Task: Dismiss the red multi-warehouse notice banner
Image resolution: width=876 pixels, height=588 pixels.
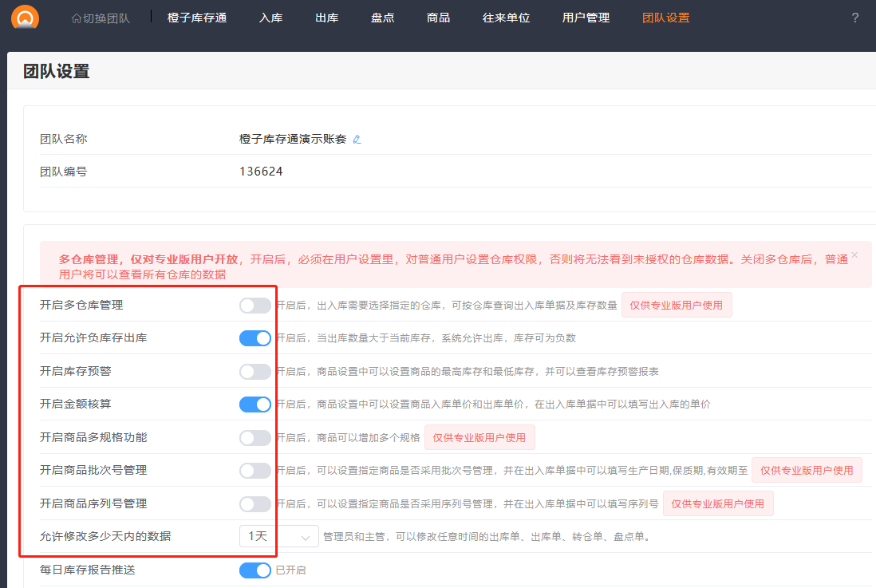Action: click(x=854, y=255)
